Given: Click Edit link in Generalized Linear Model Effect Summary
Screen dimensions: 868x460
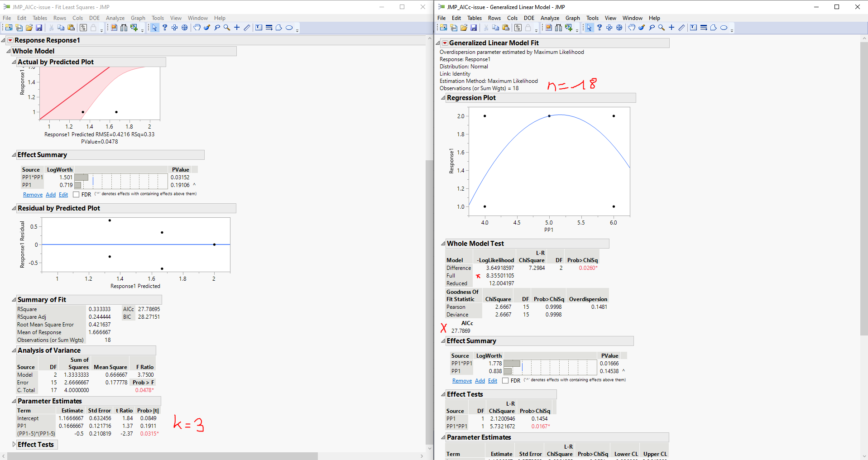Looking at the screenshot, I should pos(493,381).
